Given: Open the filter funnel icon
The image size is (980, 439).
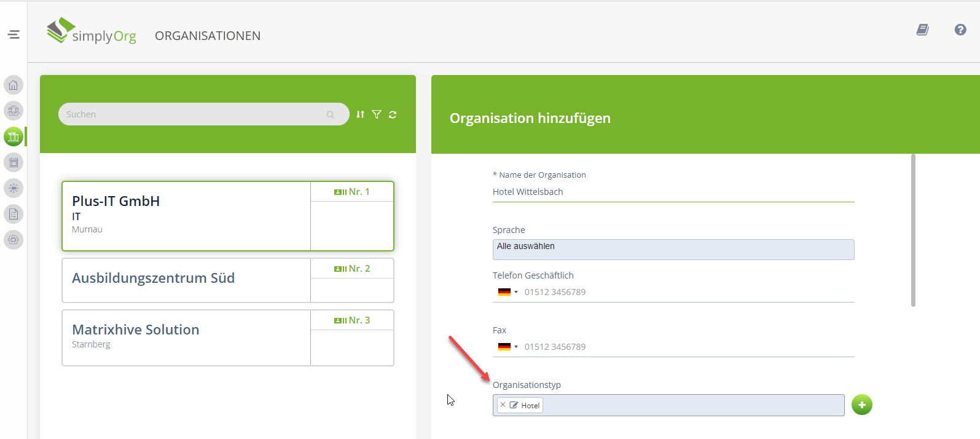Looking at the screenshot, I should 377,114.
